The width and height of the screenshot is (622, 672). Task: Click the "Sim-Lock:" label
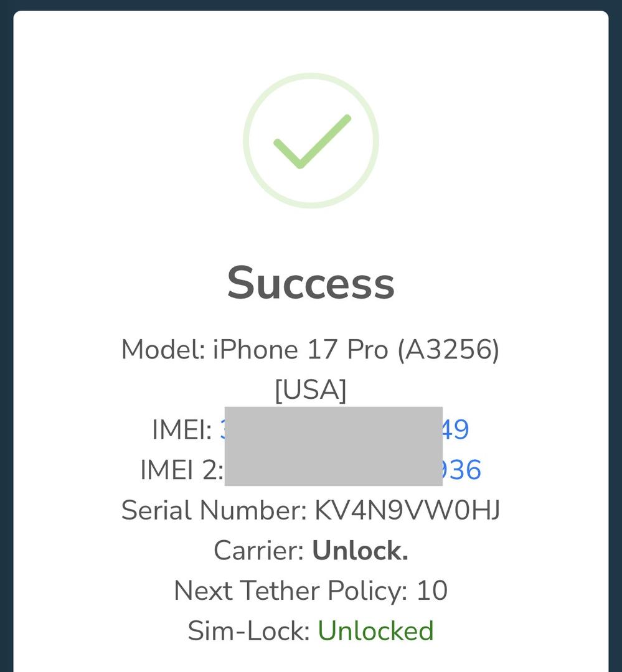pyautogui.click(x=248, y=631)
